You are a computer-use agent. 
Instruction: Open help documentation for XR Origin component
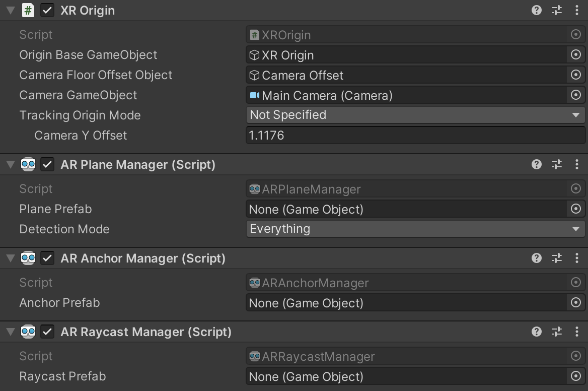click(x=536, y=10)
